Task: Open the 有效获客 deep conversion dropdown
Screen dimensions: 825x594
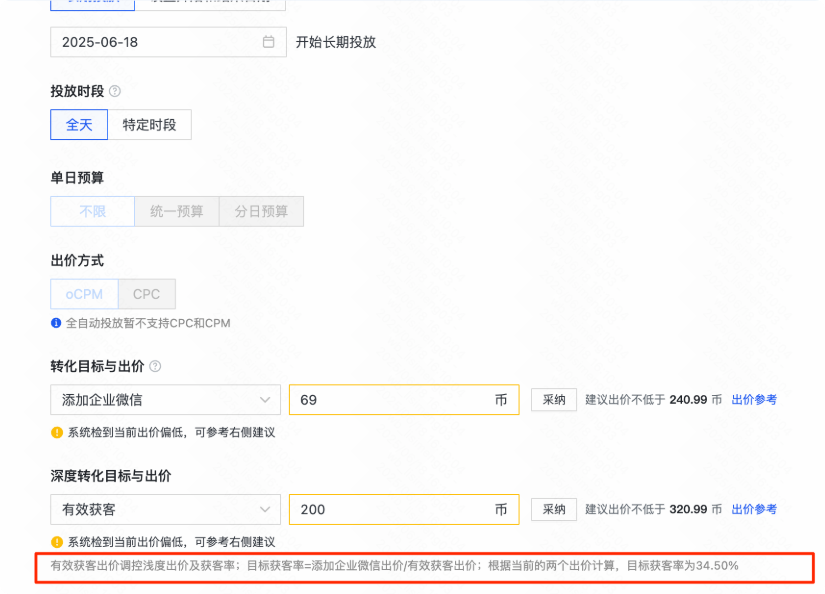Action: pos(165,509)
